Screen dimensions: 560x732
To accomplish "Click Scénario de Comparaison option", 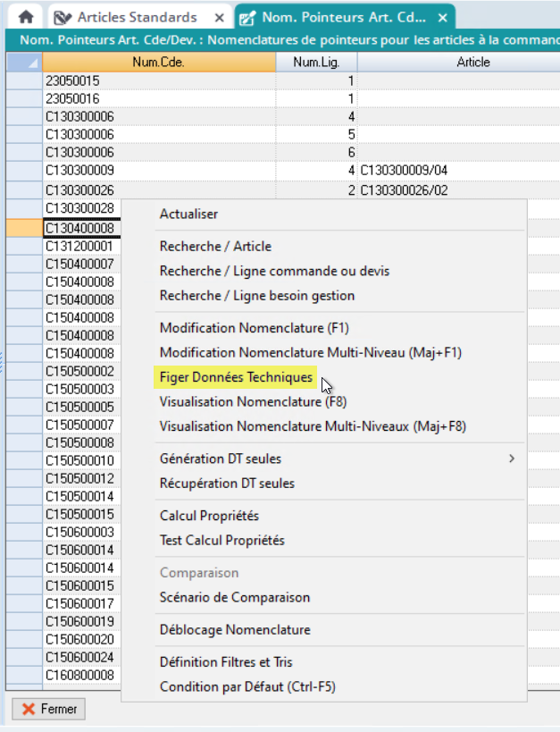I will click(x=235, y=597).
